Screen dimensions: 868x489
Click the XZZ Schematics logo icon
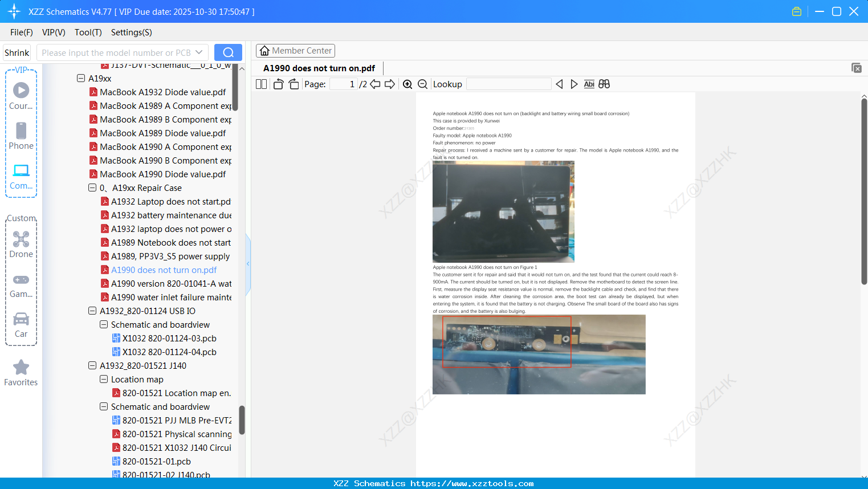pyautogui.click(x=14, y=11)
